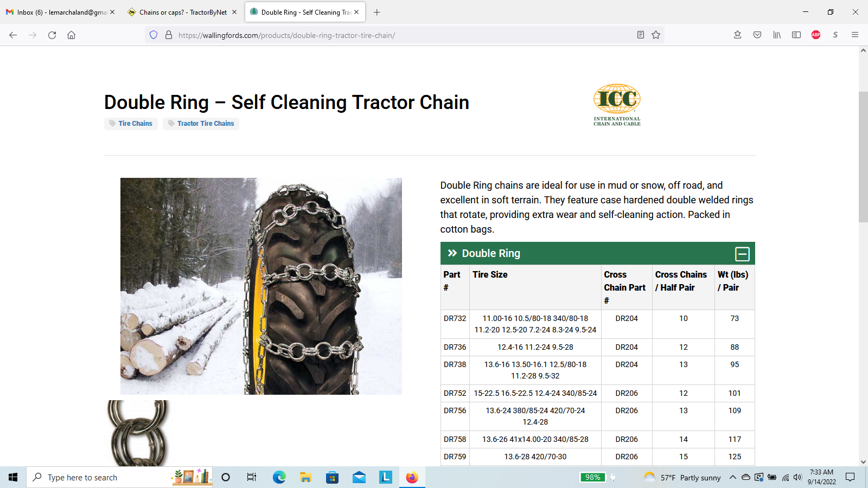
Task: Reload the current page
Action: [52, 35]
